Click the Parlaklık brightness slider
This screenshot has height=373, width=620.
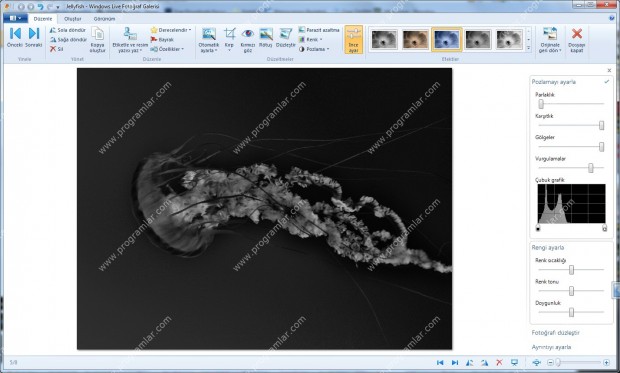point(571,104)
